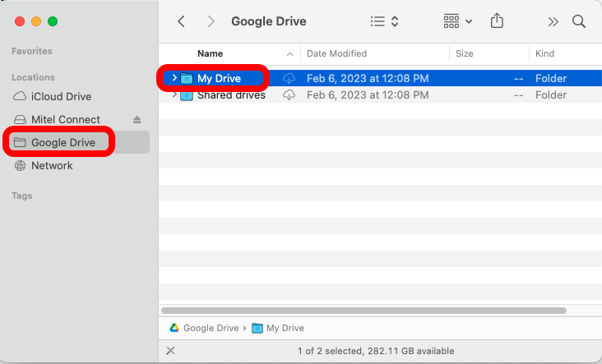The width and height of the screenshot is (602, 364).
Task: Sort by the Date Modified column
Action: pyautogui.click(x=336, y=53)
